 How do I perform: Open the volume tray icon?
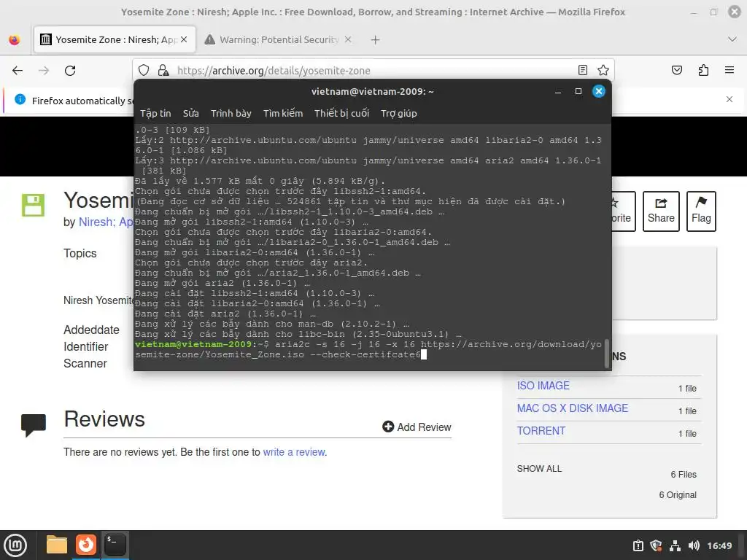(694, 545)
